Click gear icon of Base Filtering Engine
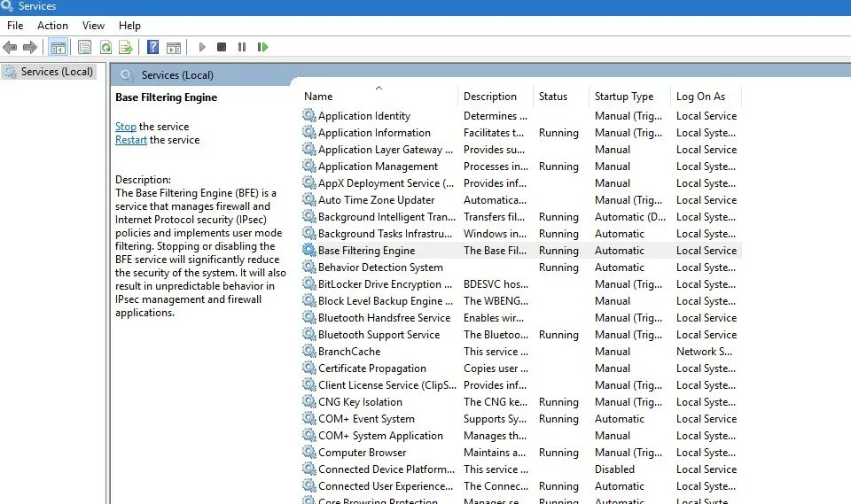851x504 pixels. pyautogui.click(x=308, y=250)
